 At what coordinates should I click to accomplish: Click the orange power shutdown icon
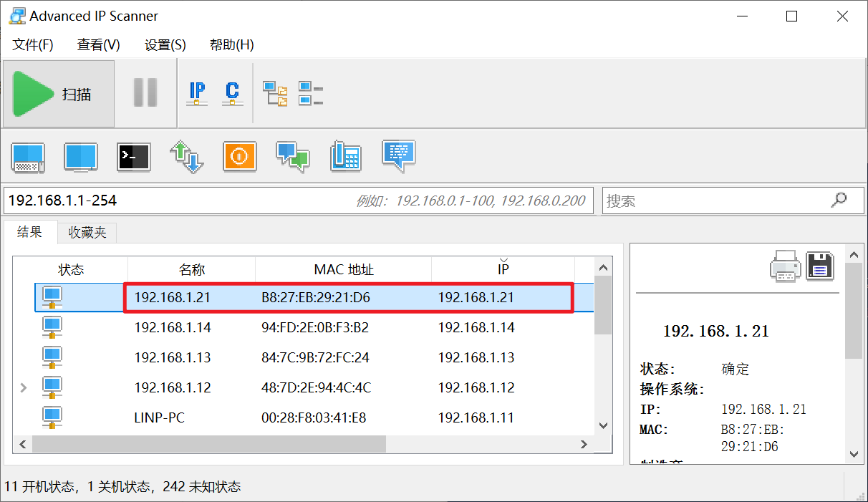(x=240, y=156)
